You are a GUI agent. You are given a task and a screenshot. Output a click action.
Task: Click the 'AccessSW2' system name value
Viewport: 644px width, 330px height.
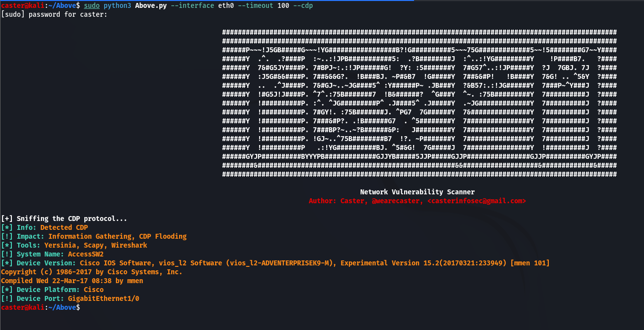[86, 254]
